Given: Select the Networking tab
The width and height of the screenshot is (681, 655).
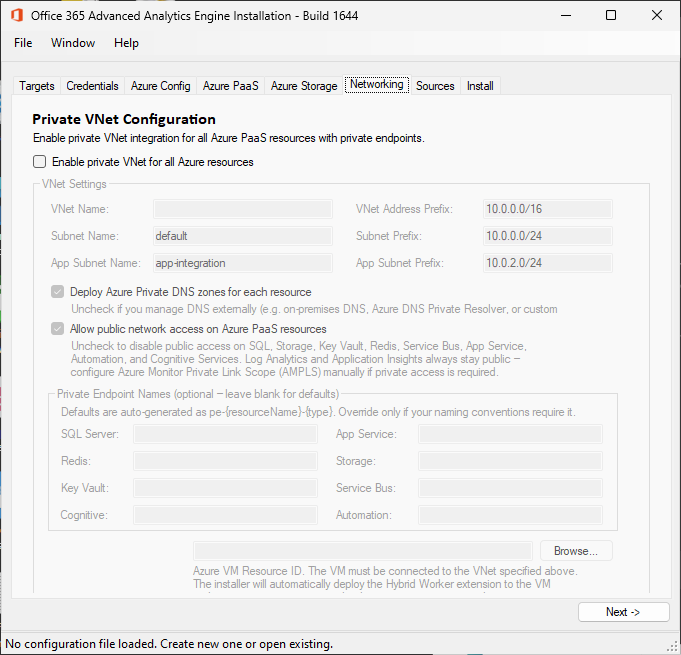Looking at the screenshot, I should click(377, 84).
